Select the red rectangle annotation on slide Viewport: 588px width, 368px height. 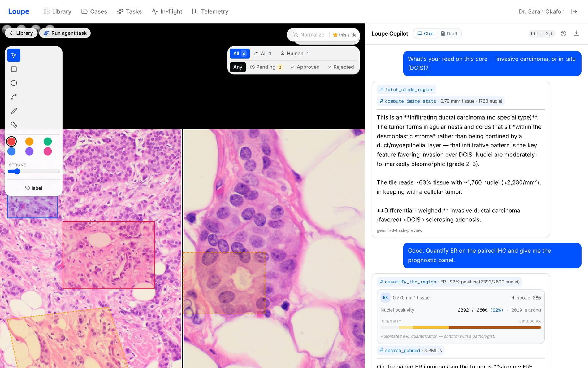pyautogui.click(x=109, y=255)
